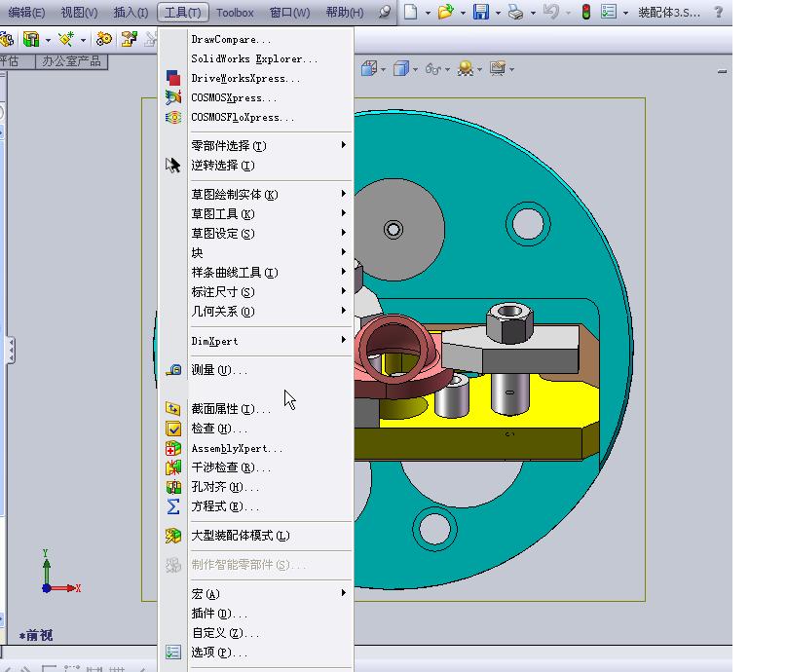Click the Rebuild traffic light icon
This screenshot has height=672, width=787.
point(585,12)
